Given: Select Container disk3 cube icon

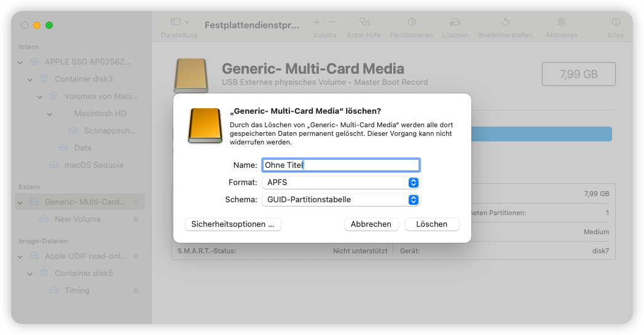Looking at the screenshot, I should click(x=44, y=79).
